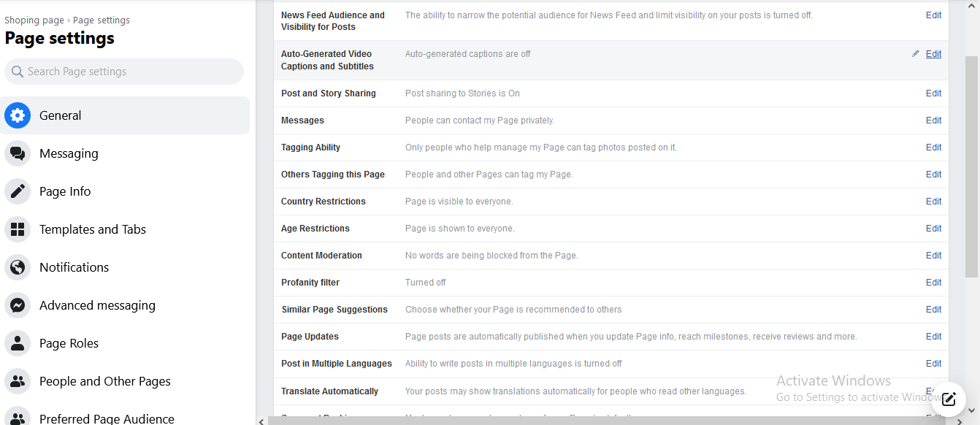Edit the Tagging Ability setting
This screenshot has height=425, width=980.
(933, 147)
